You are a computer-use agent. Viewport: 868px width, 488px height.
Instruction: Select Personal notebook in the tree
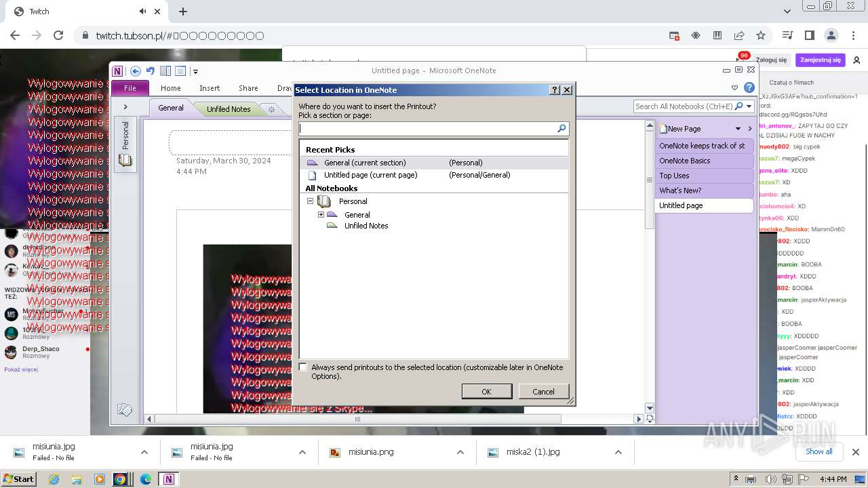[x=353, y=201]
